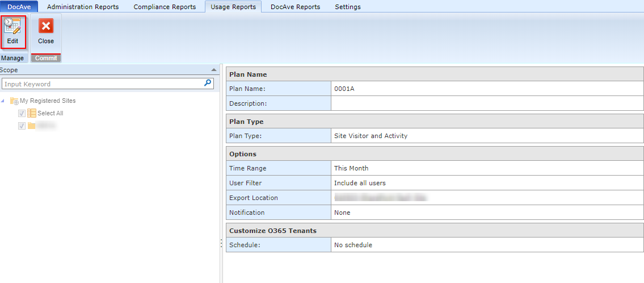Switch to Compliance Reports tab

[x=165, y=7]
